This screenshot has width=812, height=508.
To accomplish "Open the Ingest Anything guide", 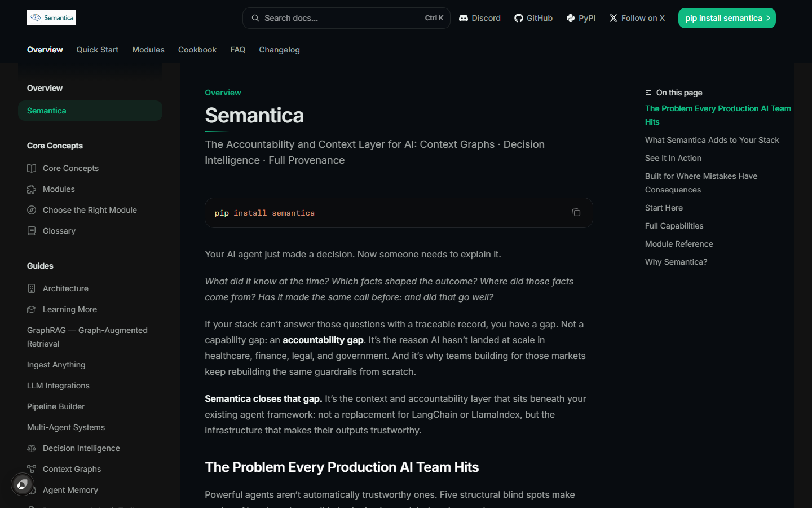I will coord(90,365).
